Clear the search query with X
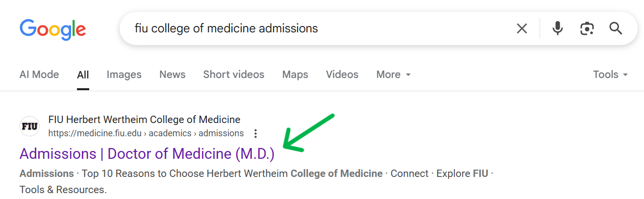 522,28
